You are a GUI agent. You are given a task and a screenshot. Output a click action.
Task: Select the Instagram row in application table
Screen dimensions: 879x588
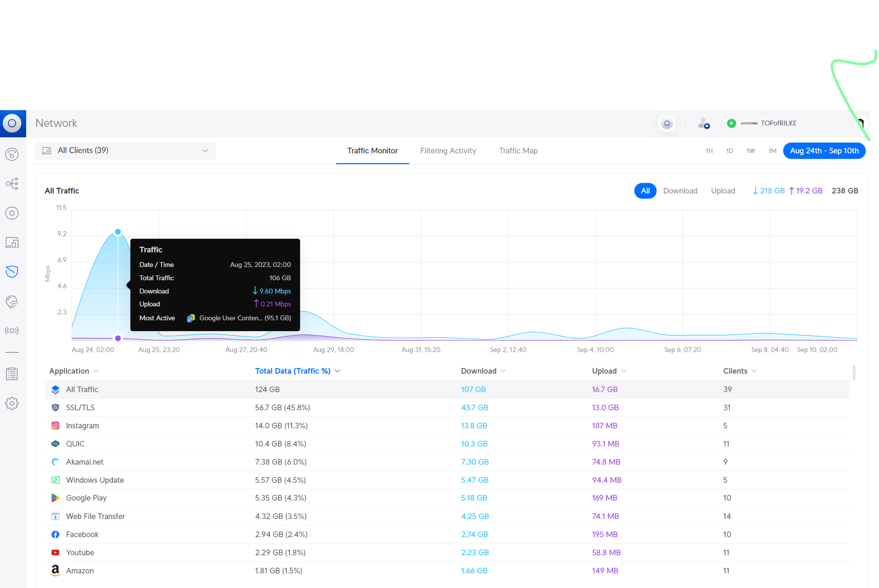click(x=447, y=426)
